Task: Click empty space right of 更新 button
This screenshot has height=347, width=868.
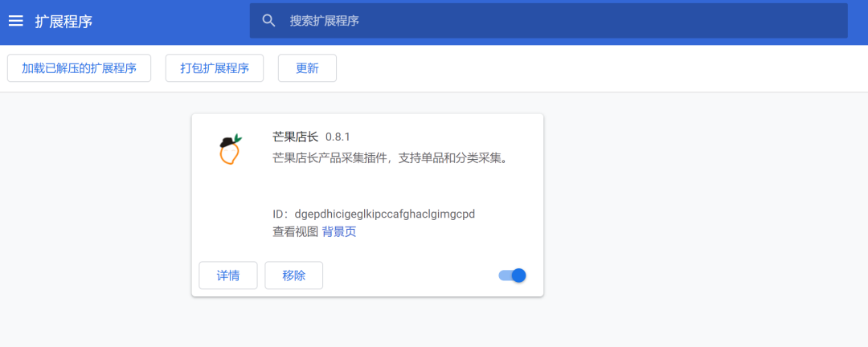Action: coord(563,68)
